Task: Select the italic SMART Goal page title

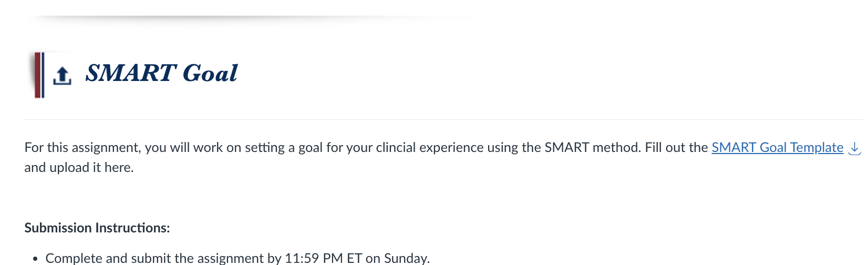Action: point(162,73)
